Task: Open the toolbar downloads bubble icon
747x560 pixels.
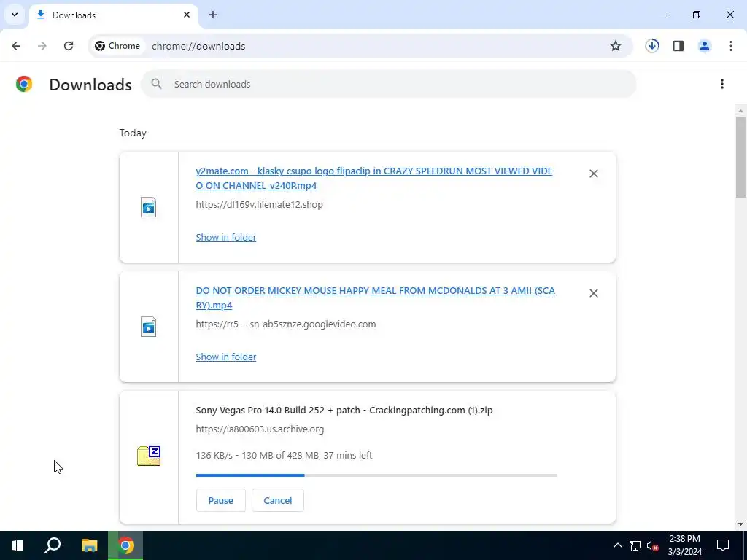Action: (x=652, y=46)
